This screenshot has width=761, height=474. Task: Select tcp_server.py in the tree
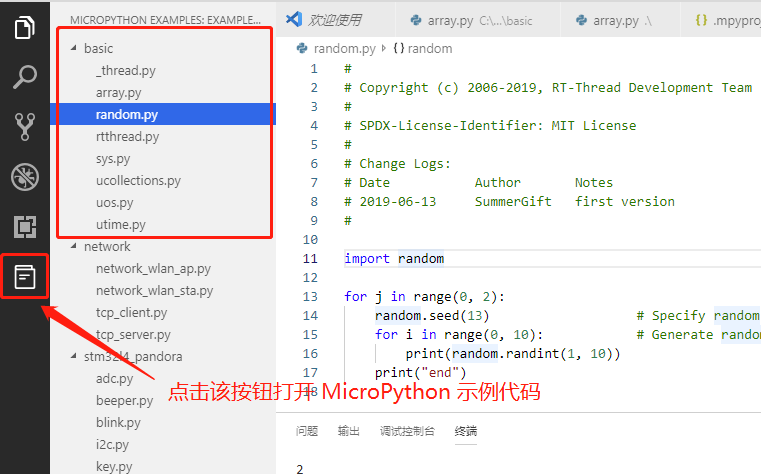[x=133, y=334]
